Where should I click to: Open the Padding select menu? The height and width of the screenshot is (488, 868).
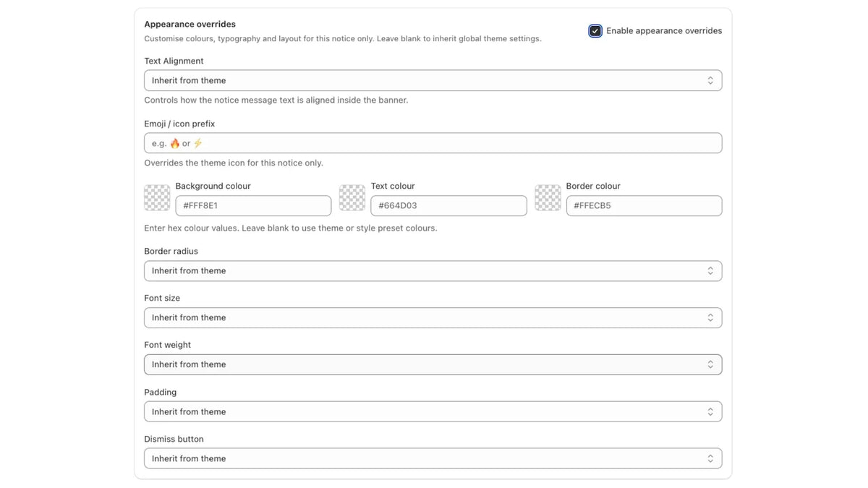[x=433, y=412]
